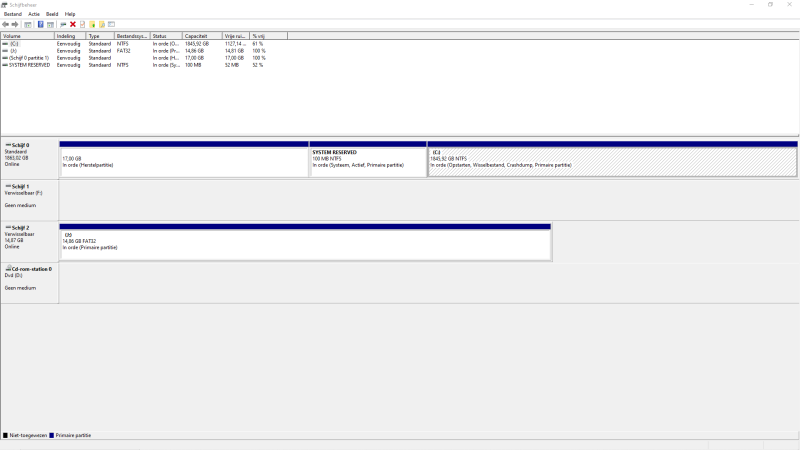Select '(Schijf 0 partitie 1)' volume row
Viewport: 800px width, 450px height.
[29, 58]
